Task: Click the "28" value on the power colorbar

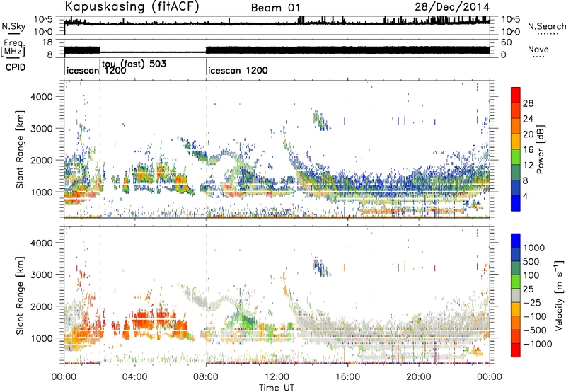Action: pyautogui.click(x=528, y=103)
